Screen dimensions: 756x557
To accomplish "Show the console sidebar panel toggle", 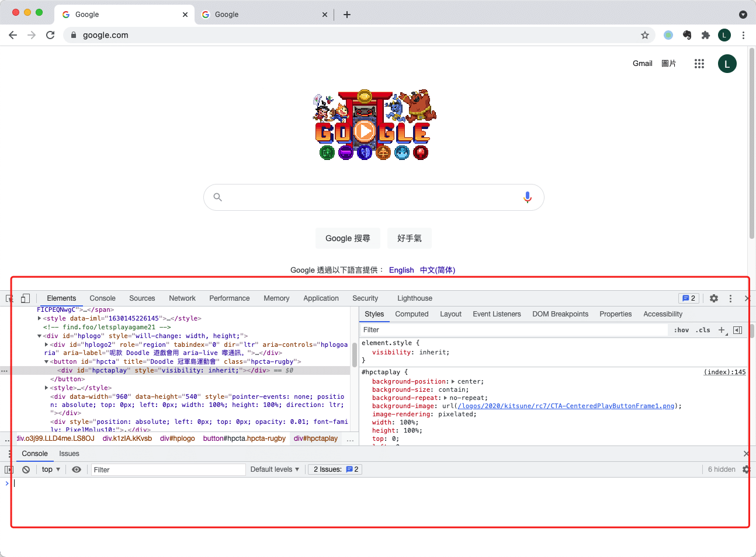I will coord(8,469).
